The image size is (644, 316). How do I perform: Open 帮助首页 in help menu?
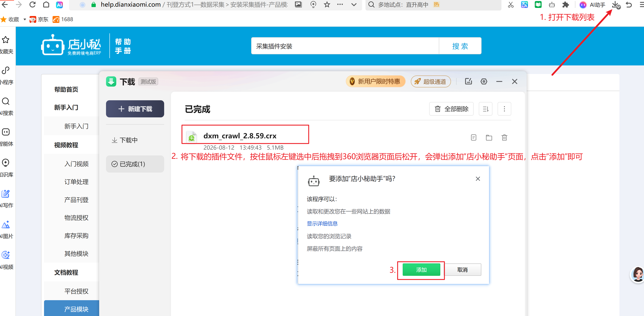point(66,90)
